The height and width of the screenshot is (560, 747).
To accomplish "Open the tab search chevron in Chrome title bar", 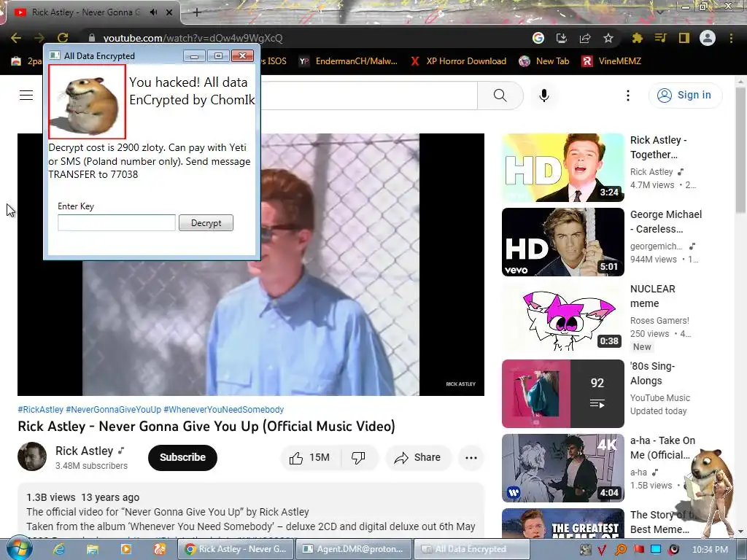I will tap(659, 12).
